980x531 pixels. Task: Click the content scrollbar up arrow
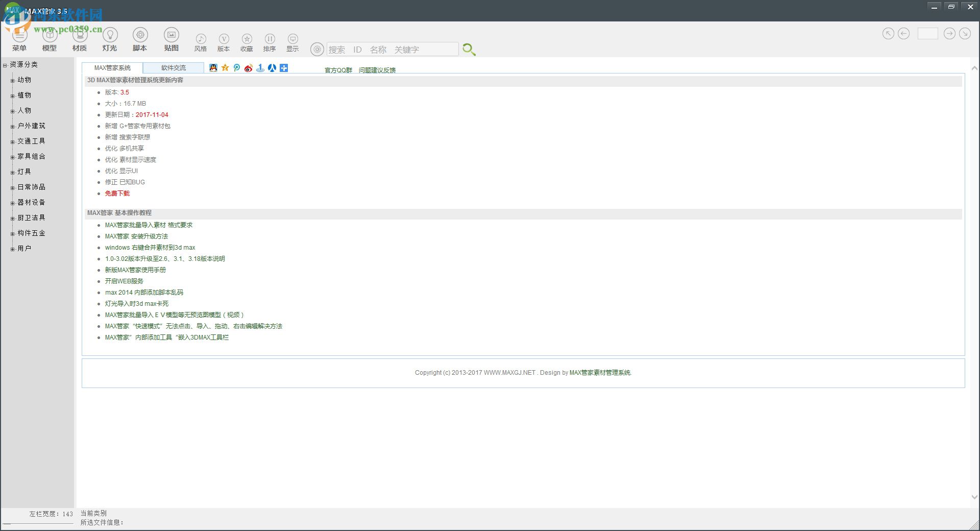(x=974, y=68)
